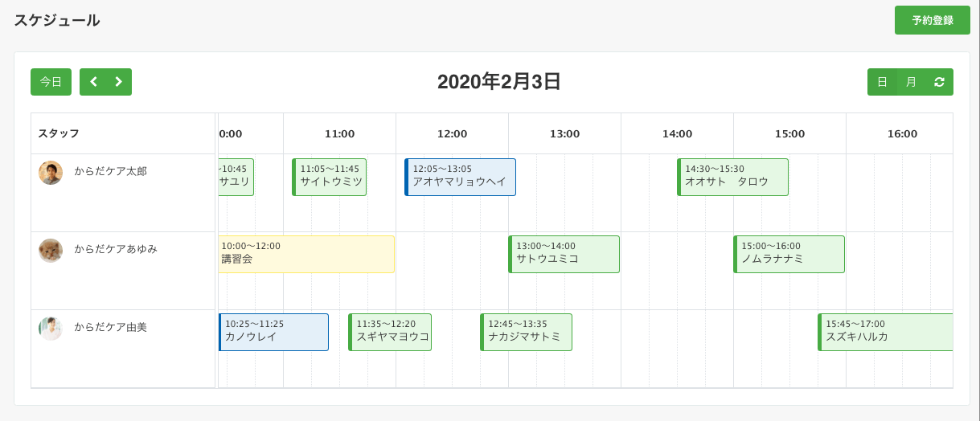Click the ナカジマサトミ 12:45 appointment
Viewport: 980px width, 421px height.
[526, 332]
